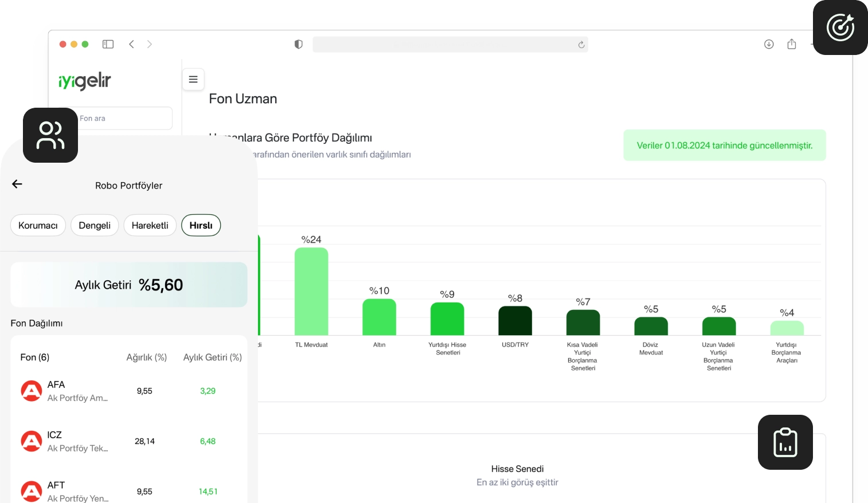Click Yurtdışı Borçlanma Araçları %4 bar

coord(787,328)
